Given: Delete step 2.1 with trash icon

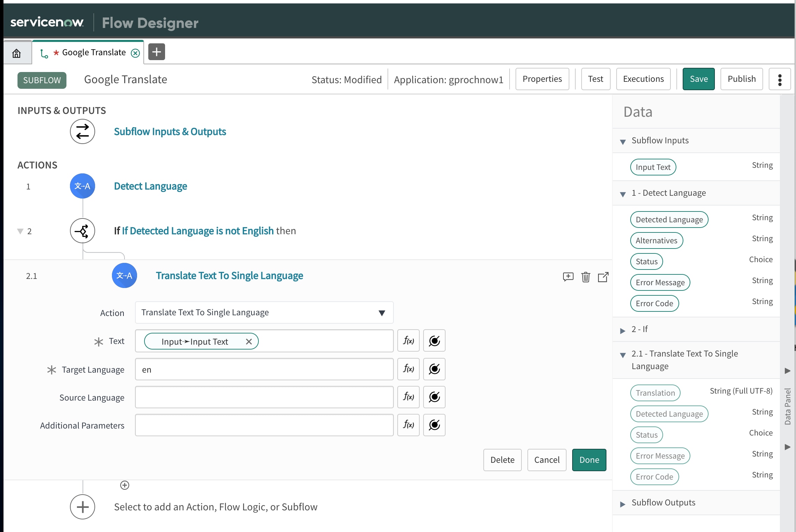Looking at the screenshot, I should (585, 277).
